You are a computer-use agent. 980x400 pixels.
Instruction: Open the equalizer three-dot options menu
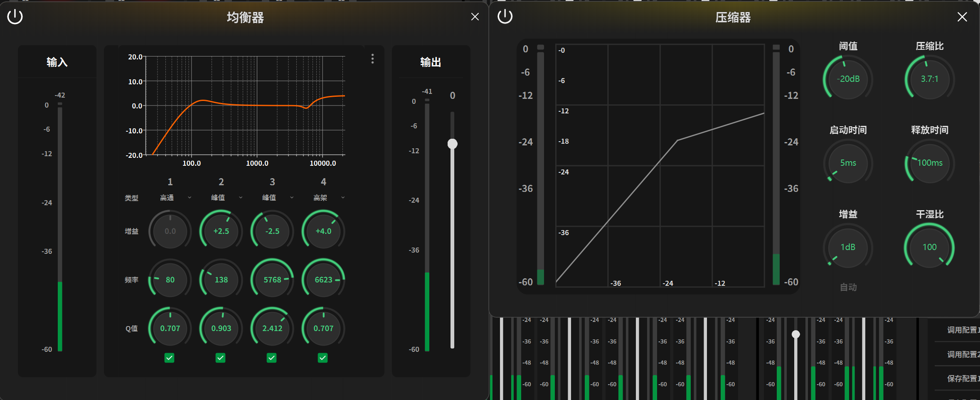(372, 59)
